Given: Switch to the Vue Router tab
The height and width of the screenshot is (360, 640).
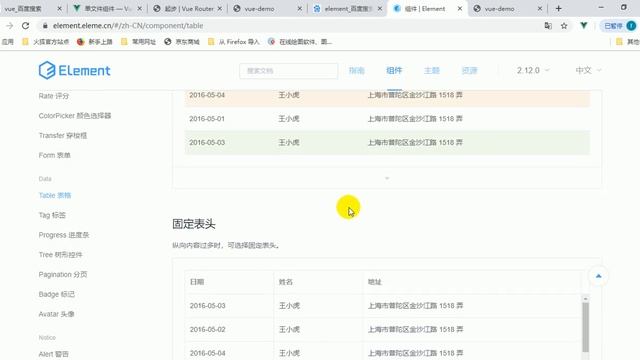Looking at the screenshot, I should click(x=188, y=9).
